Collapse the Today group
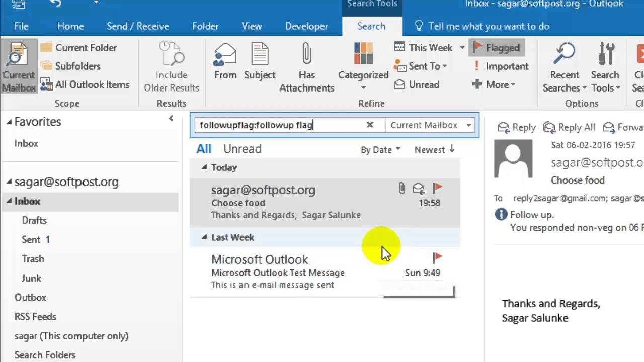 [204, 167]
